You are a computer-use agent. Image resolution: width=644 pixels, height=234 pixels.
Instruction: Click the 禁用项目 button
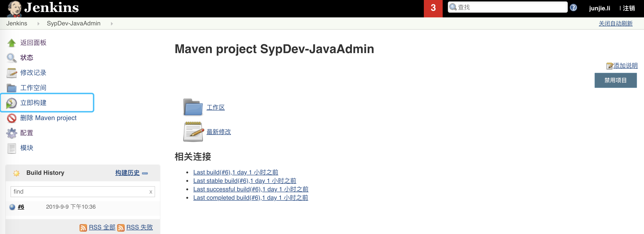pyautogui.click(x=616, y=80)
